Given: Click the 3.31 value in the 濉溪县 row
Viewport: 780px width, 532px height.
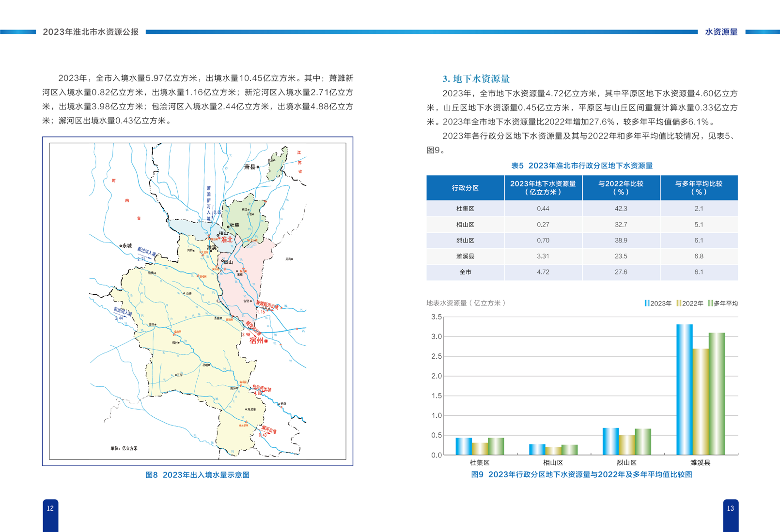Looking at the screenshot, I should (x=543, y=256).
